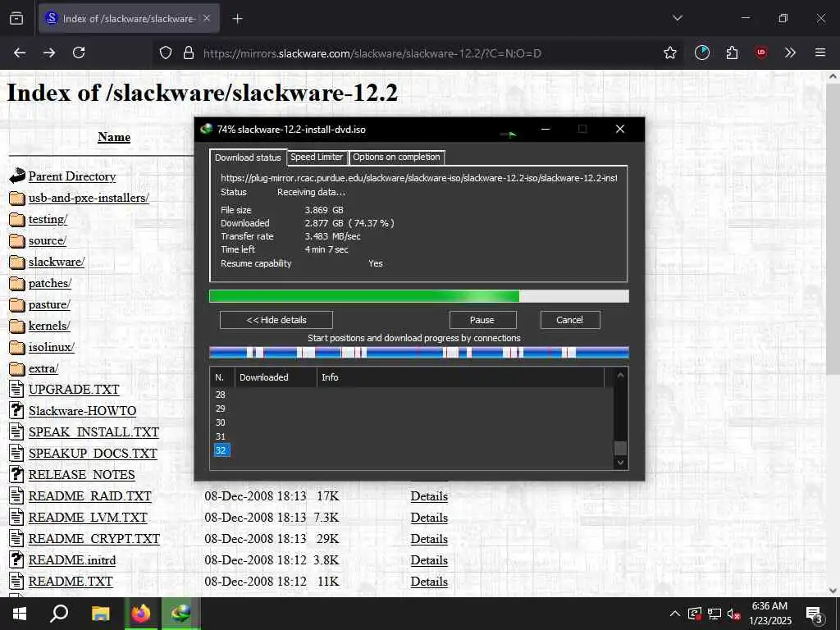
Task: Select connection number 28 row
Action: (x=410, y=395)
